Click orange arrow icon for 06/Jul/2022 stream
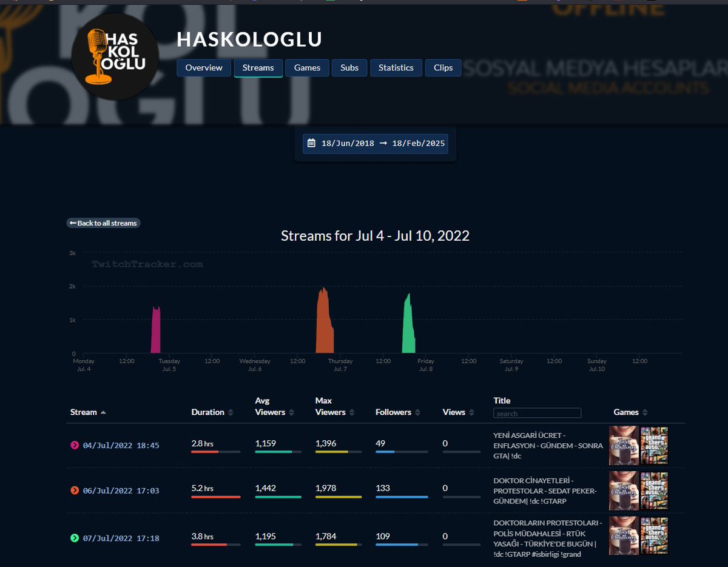This screenshot has width=728, height=567. tap(75, 490)
